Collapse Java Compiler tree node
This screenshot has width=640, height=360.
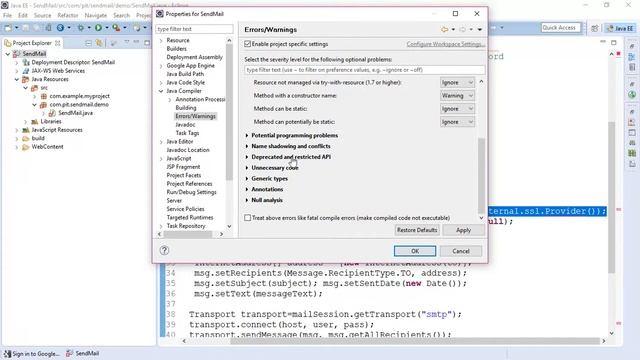(x=161, y=91)
